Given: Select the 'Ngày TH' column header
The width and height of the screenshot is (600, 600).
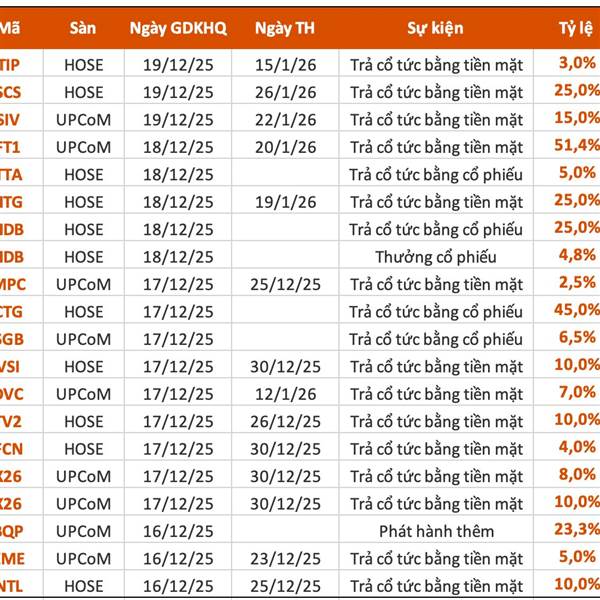Looking at the screenshot, I should point(285,29).
